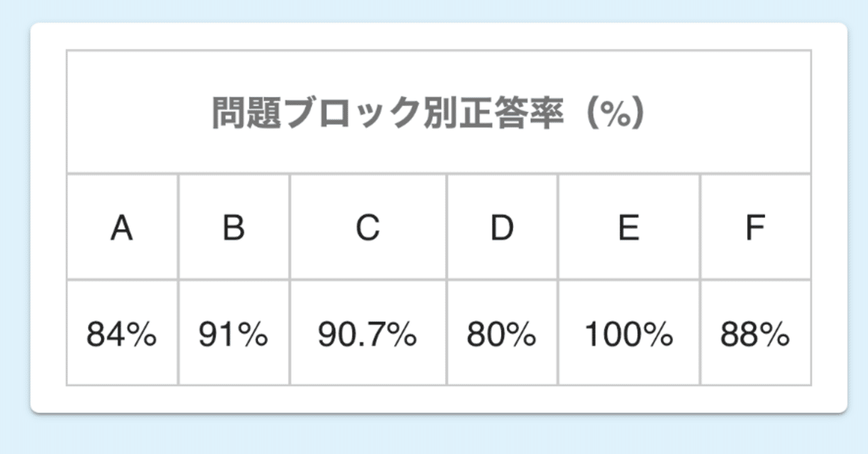This screenshot has height=454, width=868.
Task: Select the 88% value cell
Action: click(755, 335)
